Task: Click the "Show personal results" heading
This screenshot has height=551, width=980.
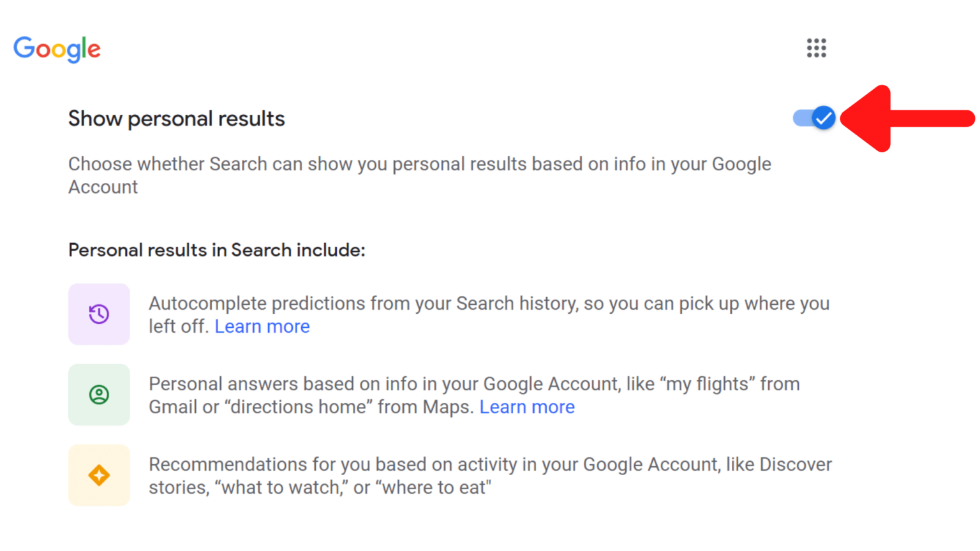Action: 177,119
